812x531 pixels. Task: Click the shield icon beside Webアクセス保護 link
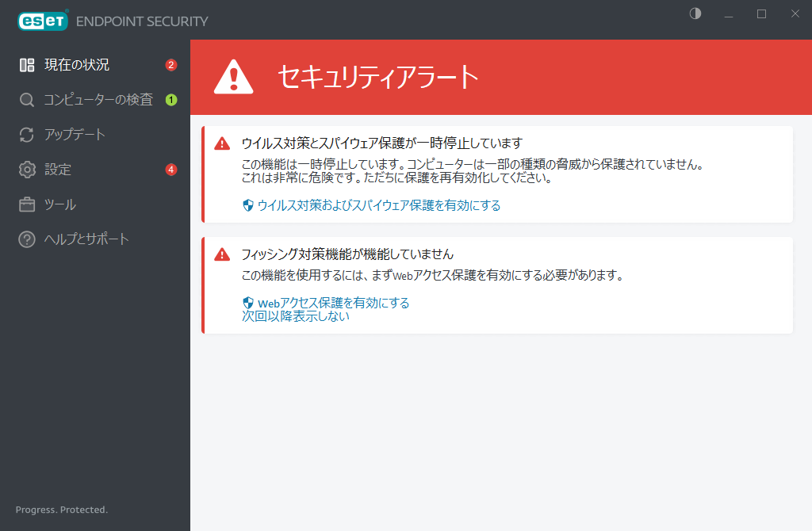(x=245, y=303)
